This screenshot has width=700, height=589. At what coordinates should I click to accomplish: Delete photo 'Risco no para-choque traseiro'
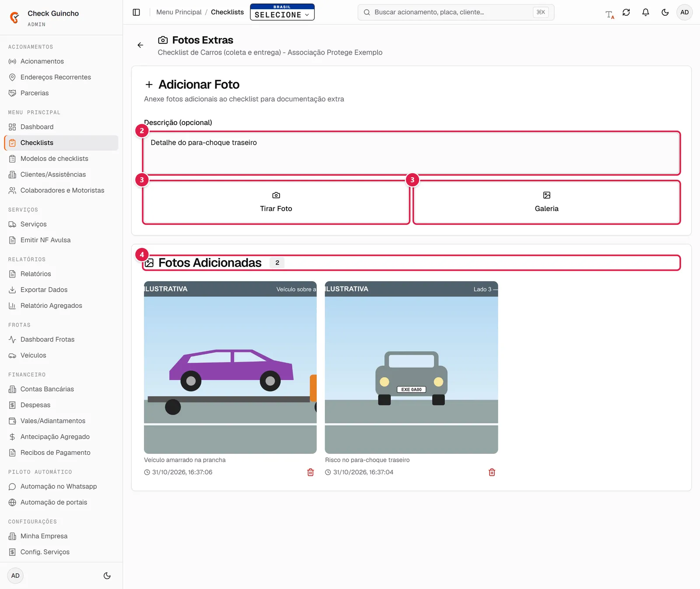pos(492,472)
